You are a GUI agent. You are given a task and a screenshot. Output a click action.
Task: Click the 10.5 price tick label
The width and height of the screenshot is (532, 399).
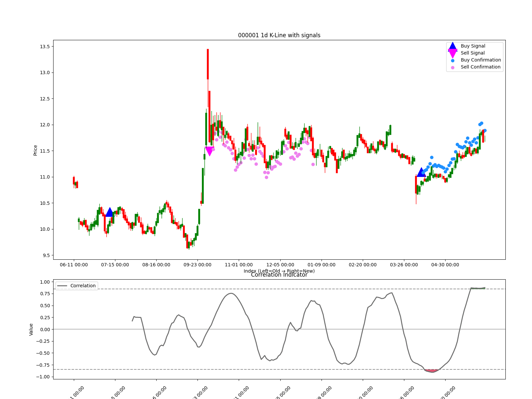click(x=45, y=203)
